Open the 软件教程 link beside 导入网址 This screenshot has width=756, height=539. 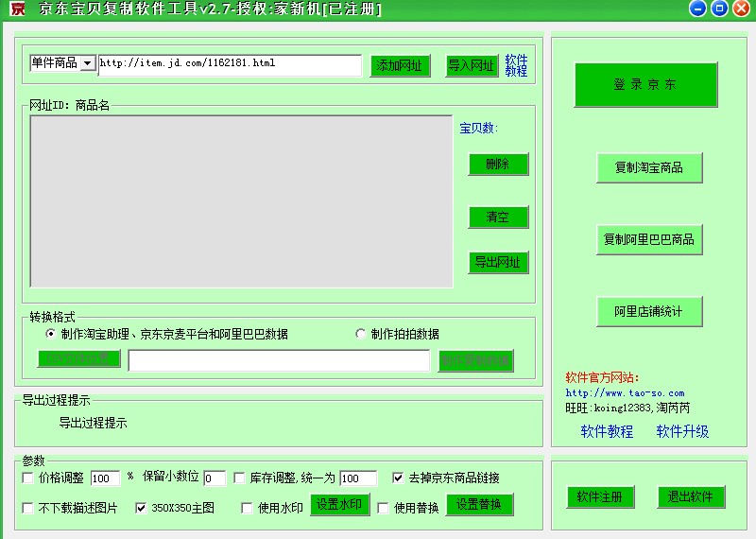(x=516, y=65)
